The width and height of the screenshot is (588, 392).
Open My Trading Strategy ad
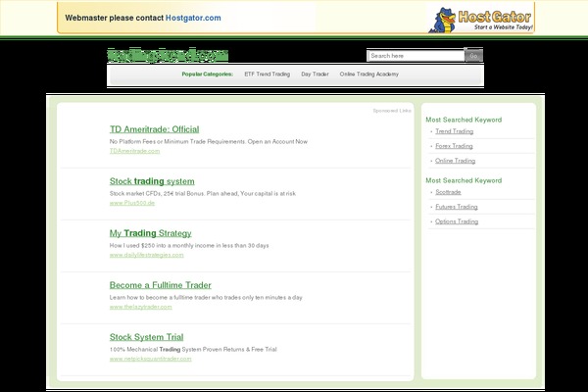coord(150,233)
